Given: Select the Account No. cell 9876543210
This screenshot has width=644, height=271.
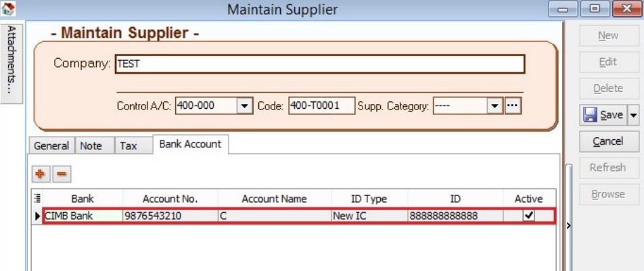Looking at the screenshot, I should (169, 216).
